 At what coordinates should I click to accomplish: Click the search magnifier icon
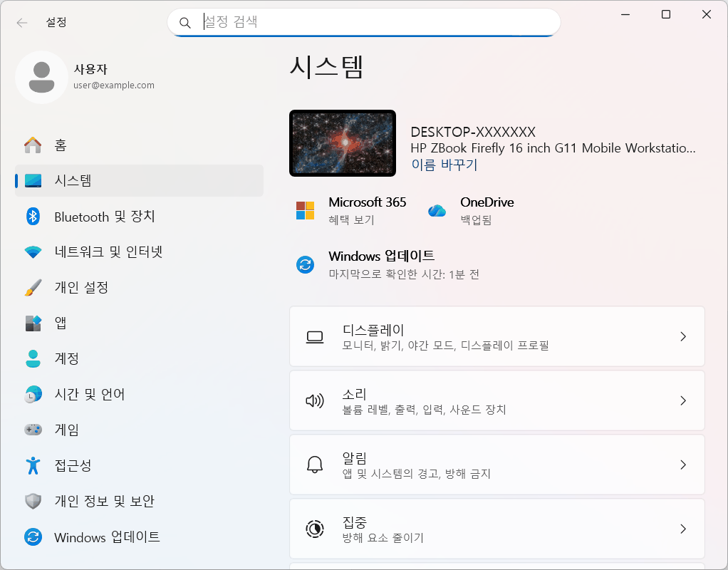click(x=184, y=22)
